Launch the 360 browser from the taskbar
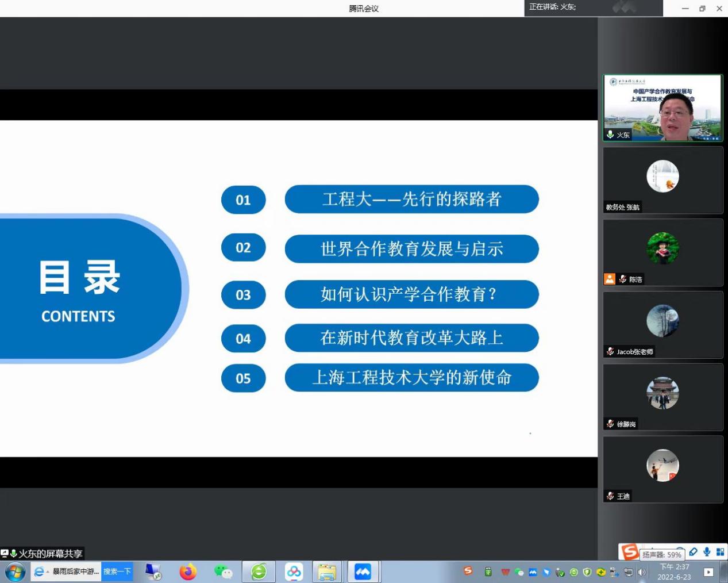 point(259,572)
